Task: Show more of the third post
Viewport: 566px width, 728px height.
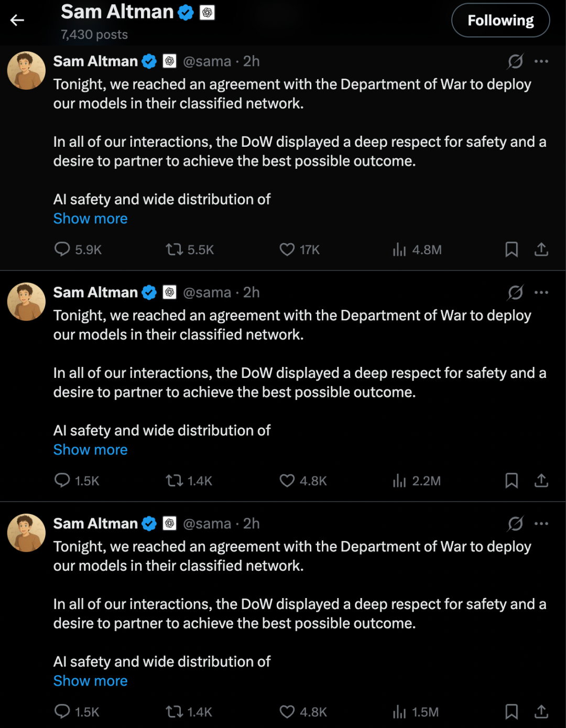Action: [91, 681]
